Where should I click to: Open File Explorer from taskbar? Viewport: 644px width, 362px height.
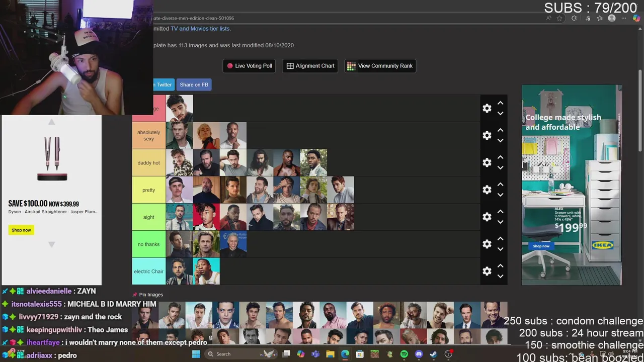(330, 354)
